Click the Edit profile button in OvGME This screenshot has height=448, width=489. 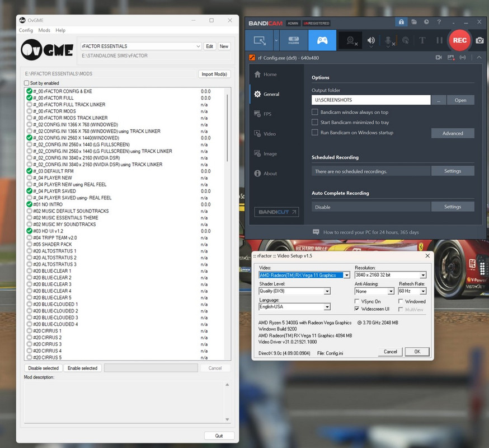[x=210, y=46]
